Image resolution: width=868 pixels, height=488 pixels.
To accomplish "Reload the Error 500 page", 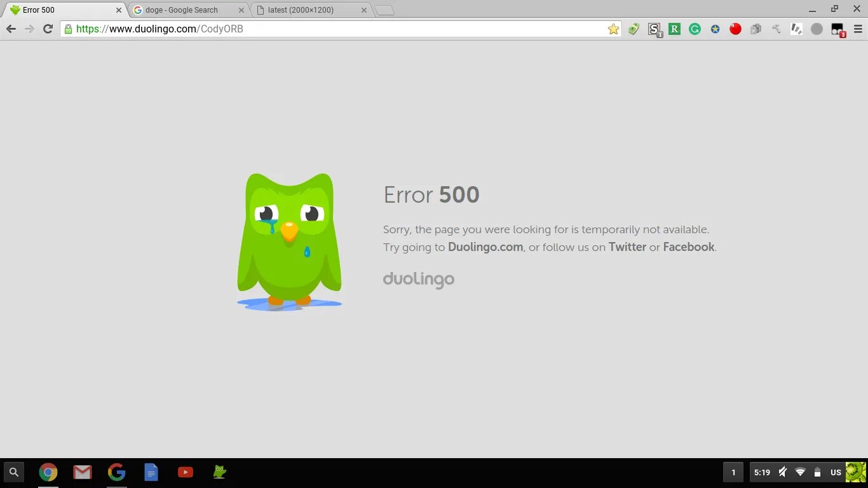I will coord(48,29).
